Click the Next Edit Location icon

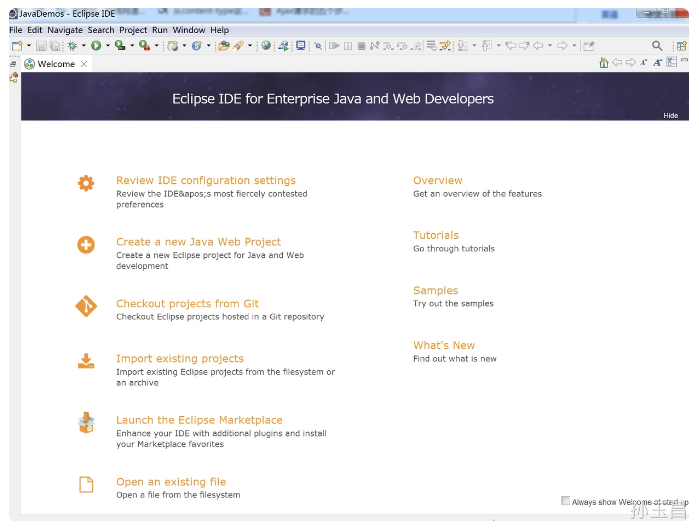pos(524,45)
